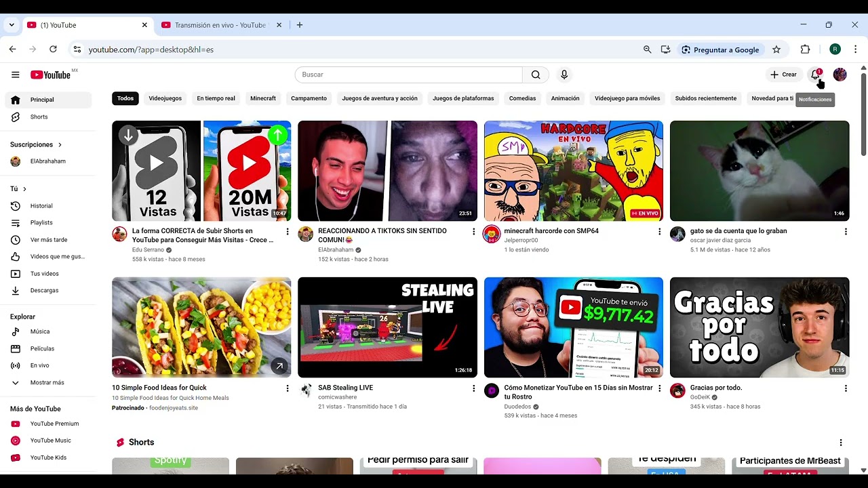Select the Videojuegos filter chip

(165, 98)
